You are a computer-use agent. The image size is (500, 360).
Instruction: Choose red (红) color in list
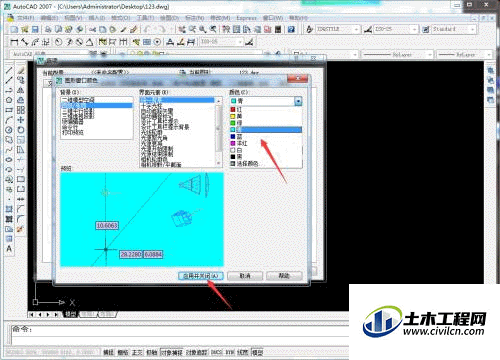point(266,109)
